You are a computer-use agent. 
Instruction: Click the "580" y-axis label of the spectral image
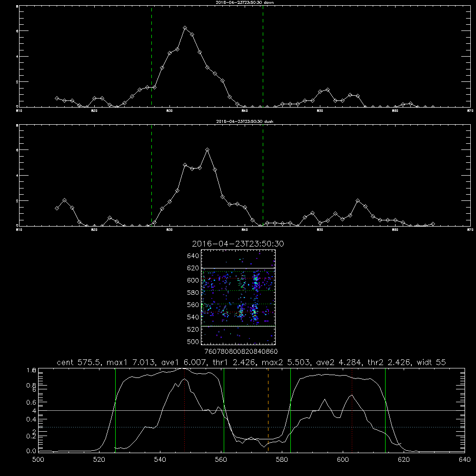[193, 293]
